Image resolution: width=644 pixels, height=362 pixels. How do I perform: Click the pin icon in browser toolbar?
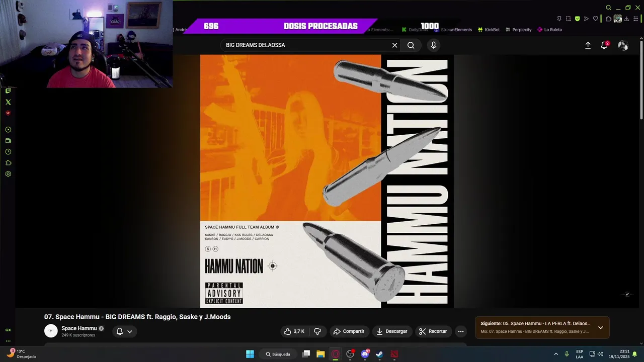[559, 19]
